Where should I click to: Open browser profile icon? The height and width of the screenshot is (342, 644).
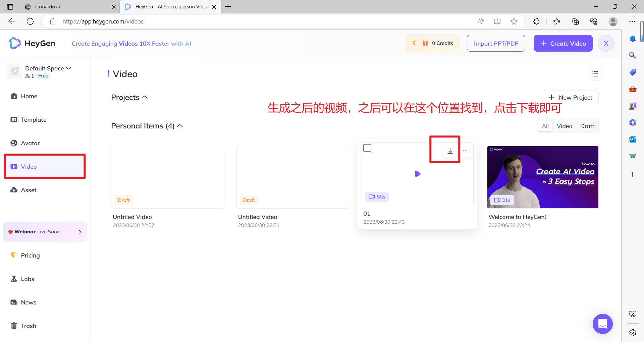[x=613, y=21]
